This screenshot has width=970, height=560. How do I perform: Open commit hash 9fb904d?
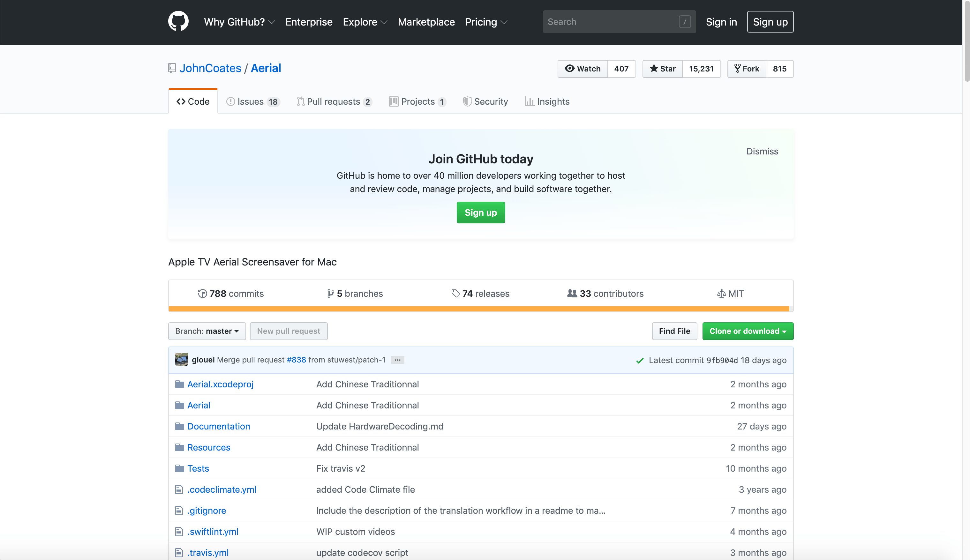(722, 360)
